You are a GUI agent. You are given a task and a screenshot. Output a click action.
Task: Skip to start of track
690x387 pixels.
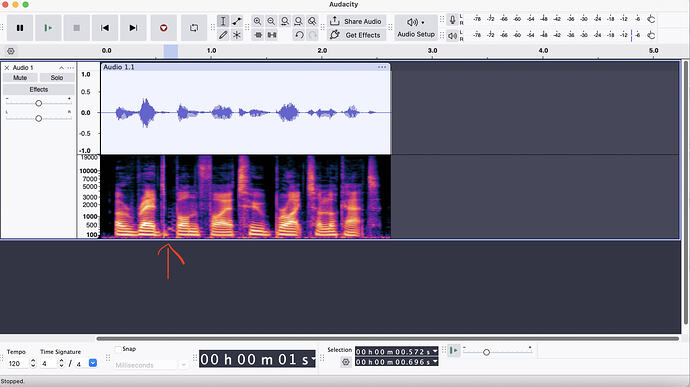(105, 28)
